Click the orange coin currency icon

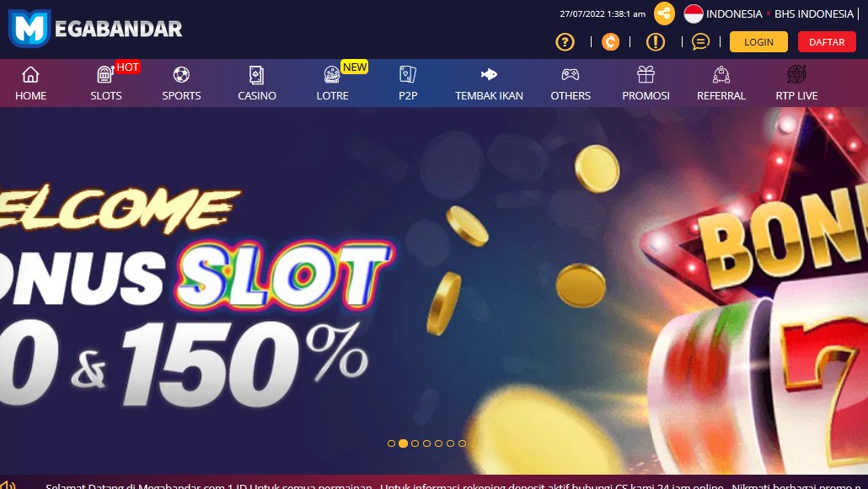[x=610, y=42]
